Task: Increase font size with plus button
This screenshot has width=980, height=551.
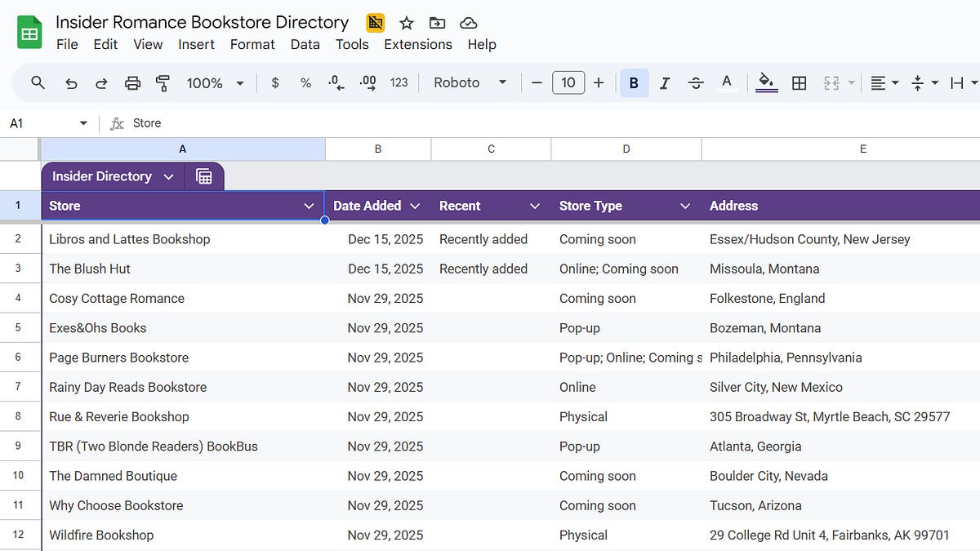Action: [599, 82]
